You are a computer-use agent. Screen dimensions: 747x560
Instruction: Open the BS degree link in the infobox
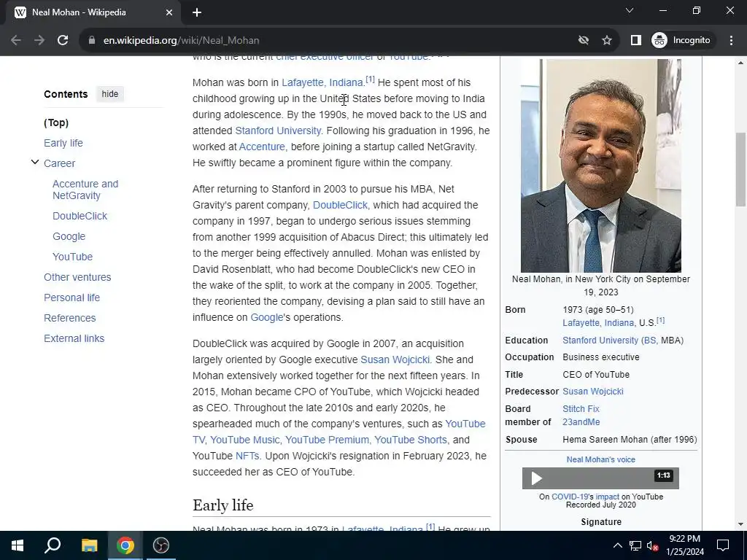click(x=649, y=341)
